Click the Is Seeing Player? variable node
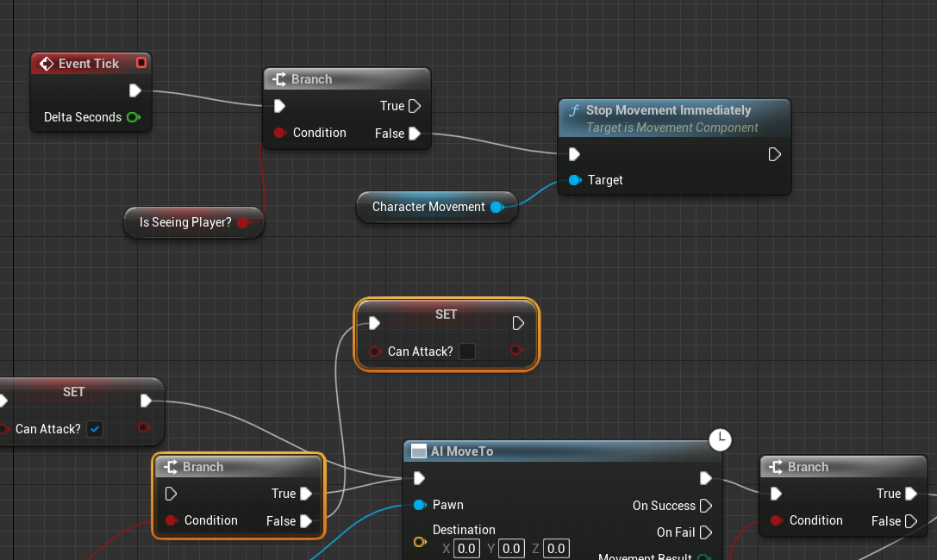 click(185, 222)
